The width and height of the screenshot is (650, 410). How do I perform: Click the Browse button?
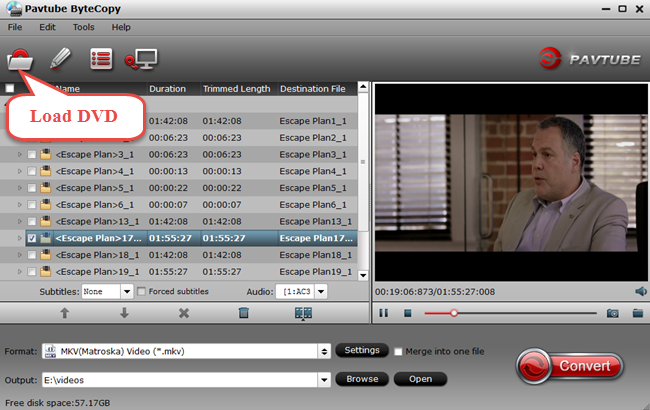362,379
